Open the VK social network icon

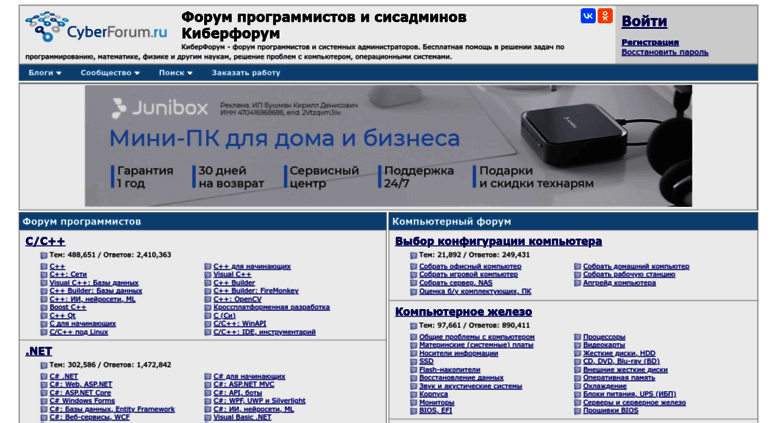point(588,16)
